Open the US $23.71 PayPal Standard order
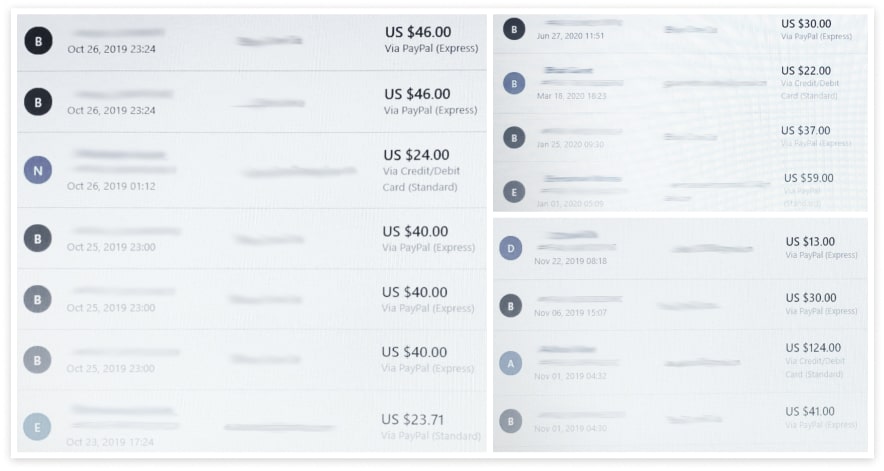 (252, 421)
